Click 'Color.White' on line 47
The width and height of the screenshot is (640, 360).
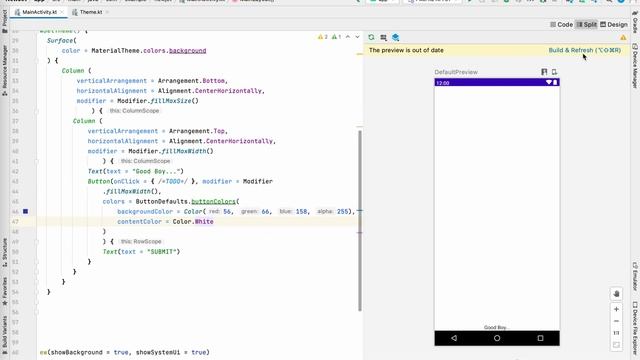point(193,222)
